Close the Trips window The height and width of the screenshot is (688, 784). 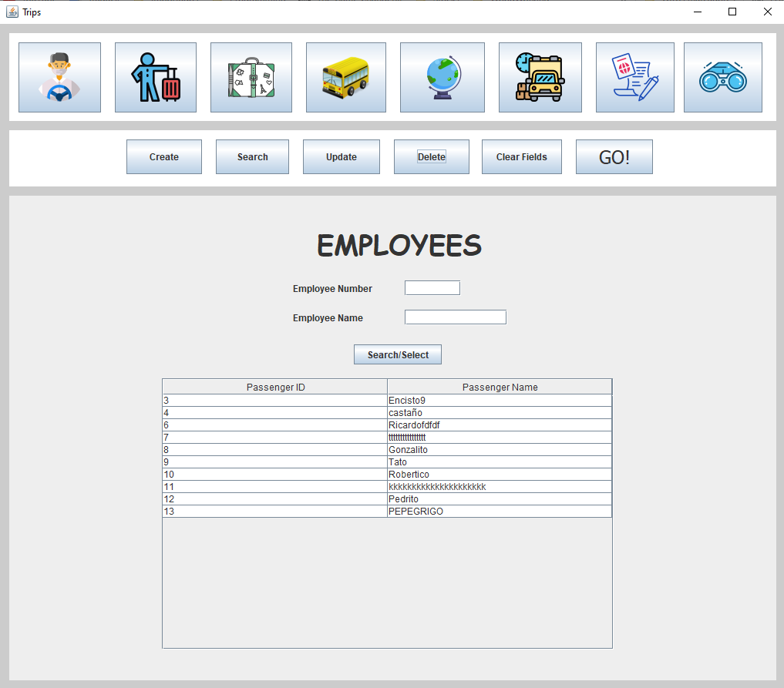click(768, 12)
